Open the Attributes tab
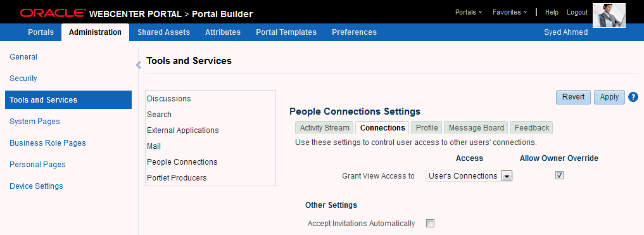 pos(223,32)
